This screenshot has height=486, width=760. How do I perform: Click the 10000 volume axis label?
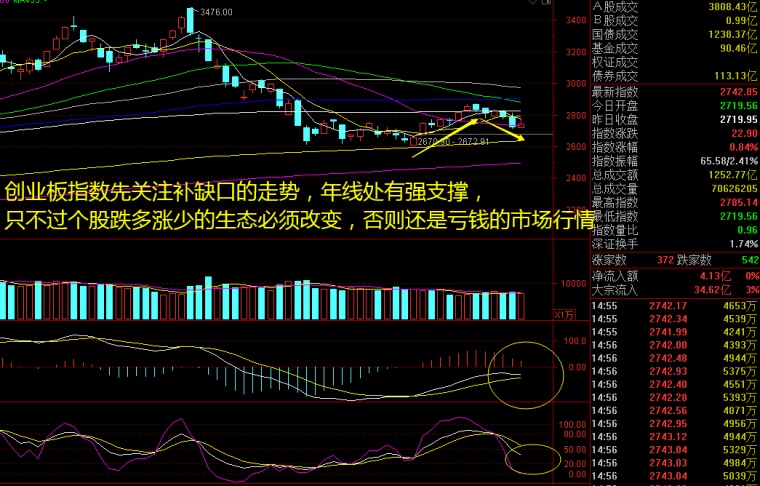(573, 283)
